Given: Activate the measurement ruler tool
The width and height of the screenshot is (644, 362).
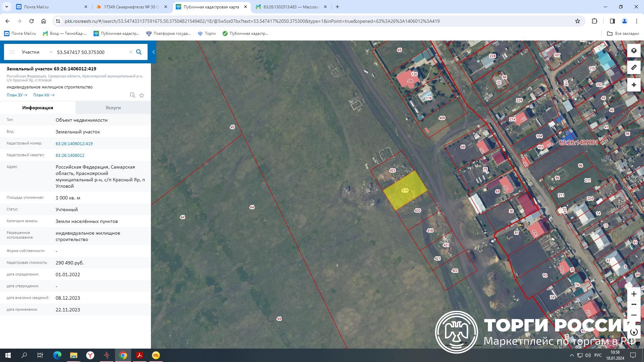Looking at the screenshot, I should pos(634,68).
